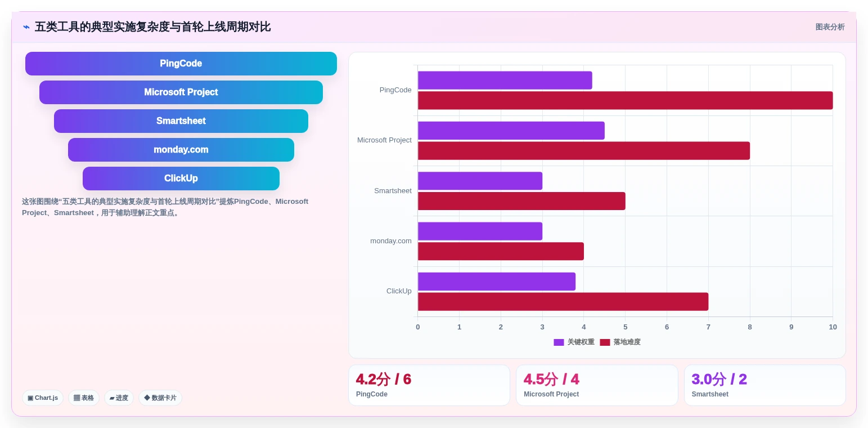The height and width of the screenshot is (428, 868).
Task: Click the monday.com y-axis label
Action: 391,241
